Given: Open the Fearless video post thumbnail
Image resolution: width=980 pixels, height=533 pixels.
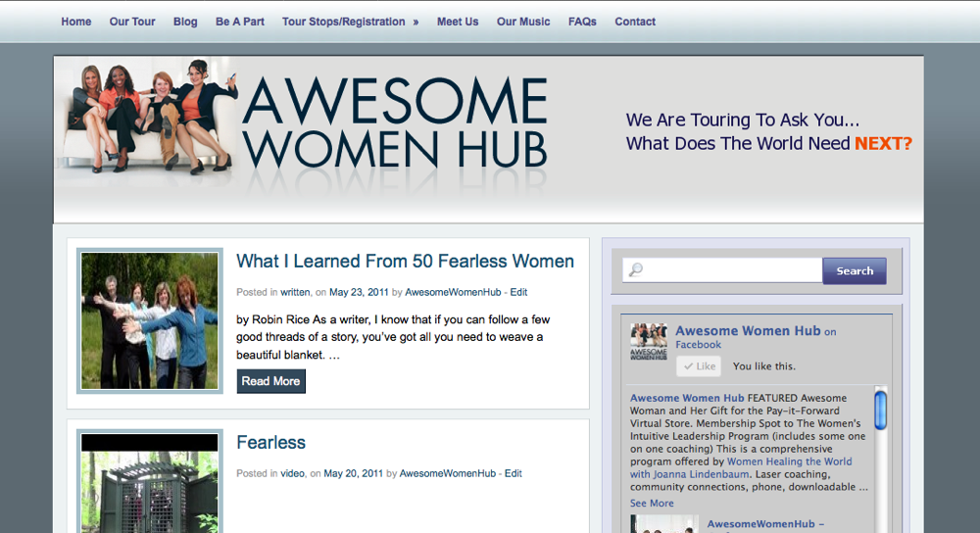Looking at the screenshot, I should click(x=149, y=481).
